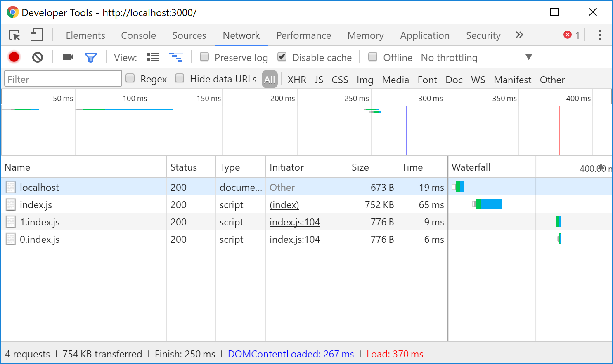The width and height of the screenshot is (613, 364).
Task: Click the capture screenshots camera icon
Action: 68,57
